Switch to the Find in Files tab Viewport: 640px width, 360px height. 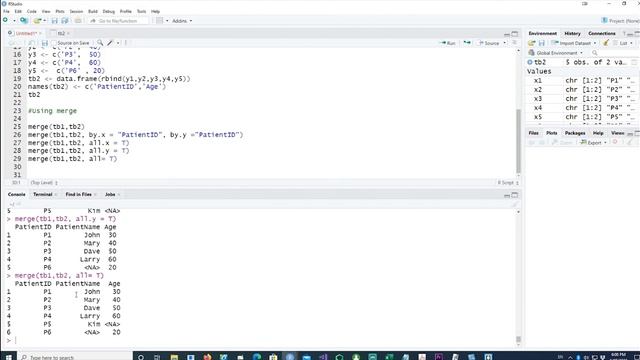[78, 194]
